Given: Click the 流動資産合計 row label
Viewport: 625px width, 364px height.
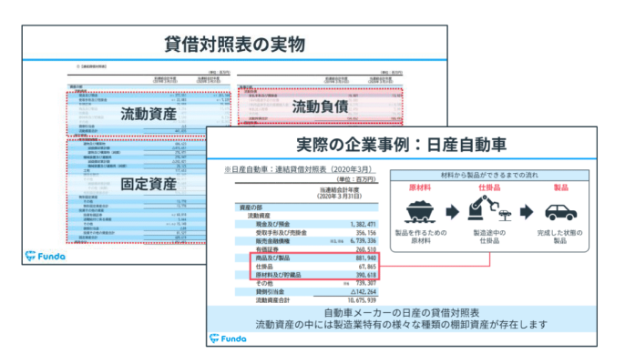Looking at the screenshot, I should [x=272, y=300].
